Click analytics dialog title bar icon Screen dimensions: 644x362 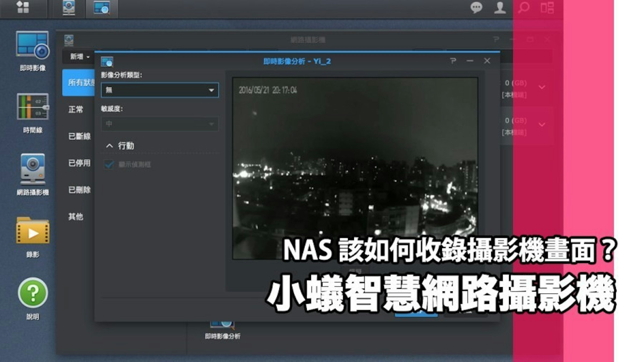pos(107,62)
